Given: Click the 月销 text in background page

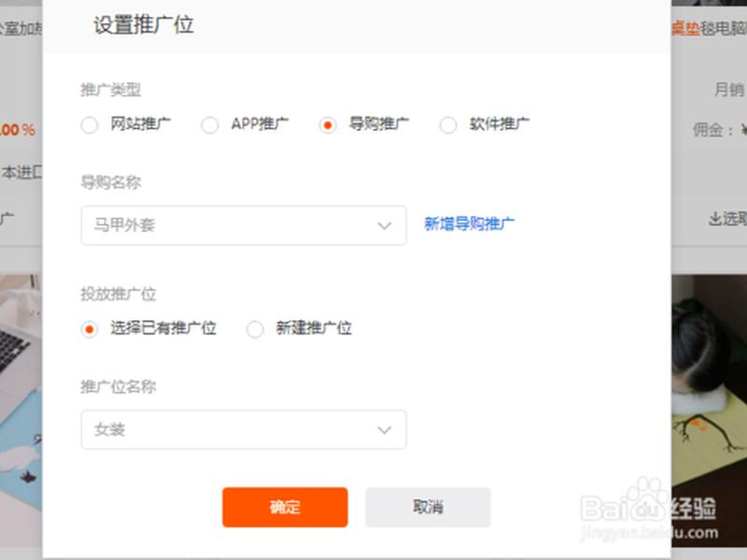Looking at the screenshot, I should coord(729,89).
